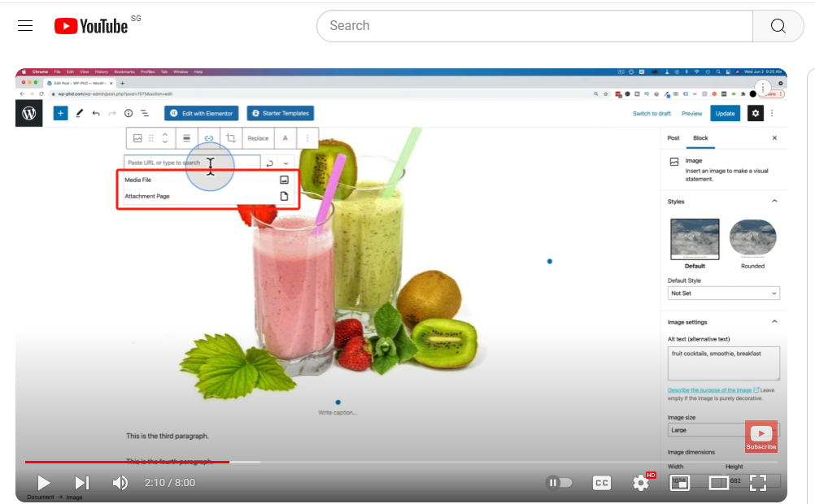This screenshot has width=815, height=504.
Task: Click the block drag handle dots
Action: [x=151, y=138]
